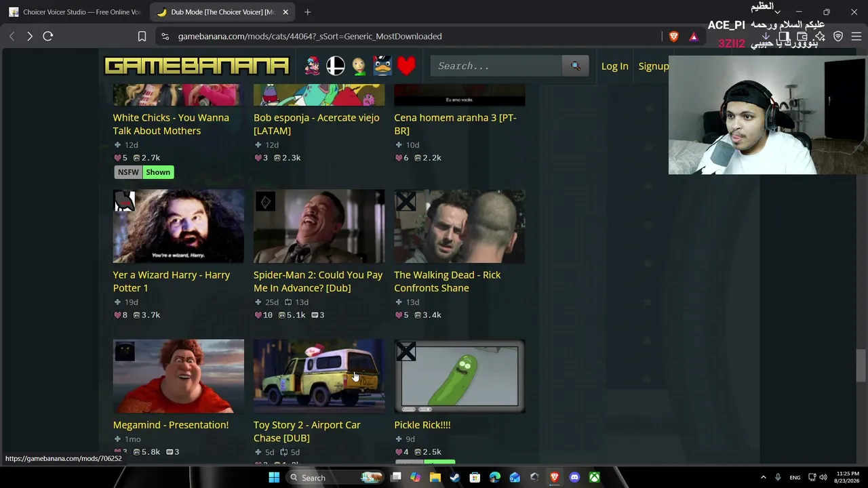Click the Signup link
Viewport: 868px width, 488px height.
point(654,66)
